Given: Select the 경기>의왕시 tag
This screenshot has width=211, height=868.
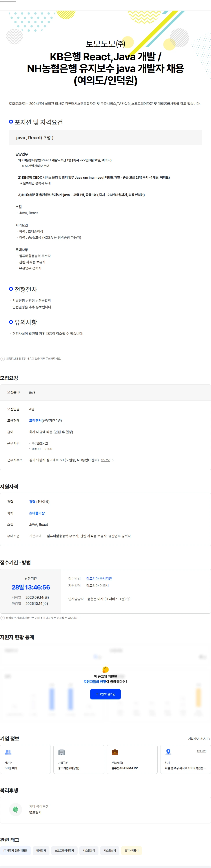Looking at the screenshot, I should (132, 850).
